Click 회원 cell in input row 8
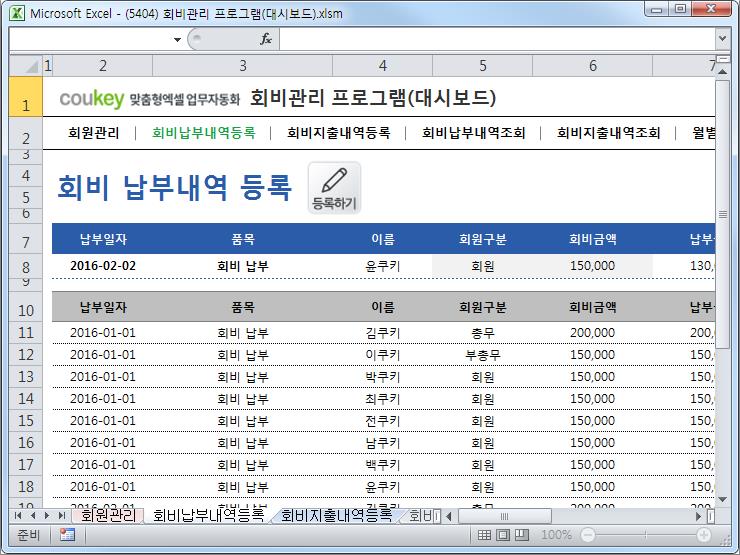This screenshot has height=555, width=740. click(x=482, y=266)
